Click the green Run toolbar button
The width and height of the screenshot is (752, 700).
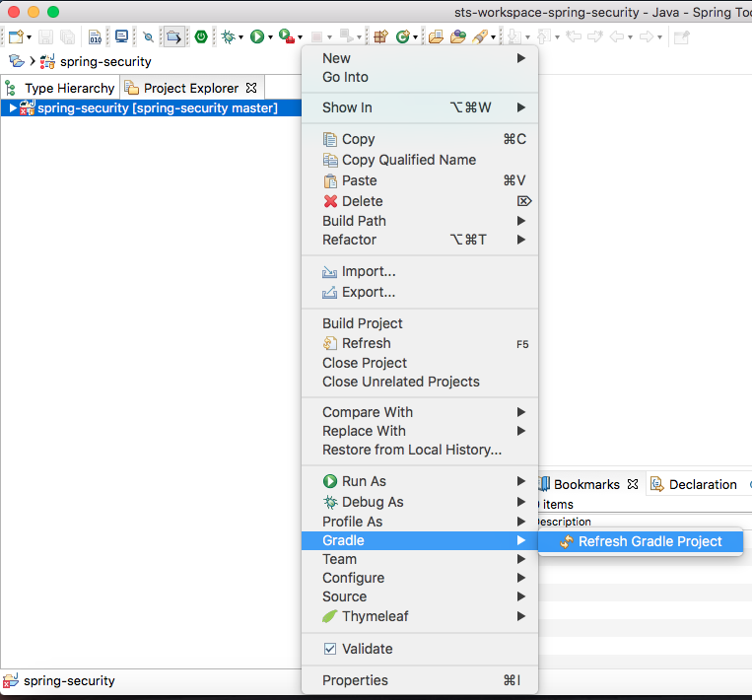click(x=256, y=36)
